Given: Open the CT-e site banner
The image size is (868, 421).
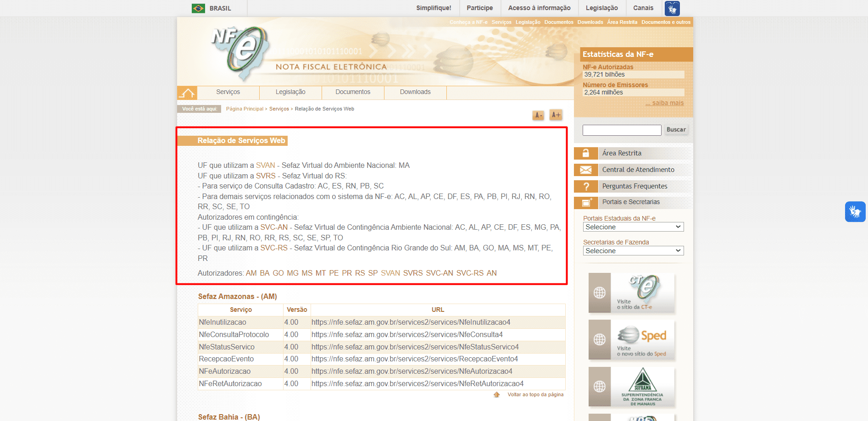Looking at the screenshot, I should pos(631,293).
